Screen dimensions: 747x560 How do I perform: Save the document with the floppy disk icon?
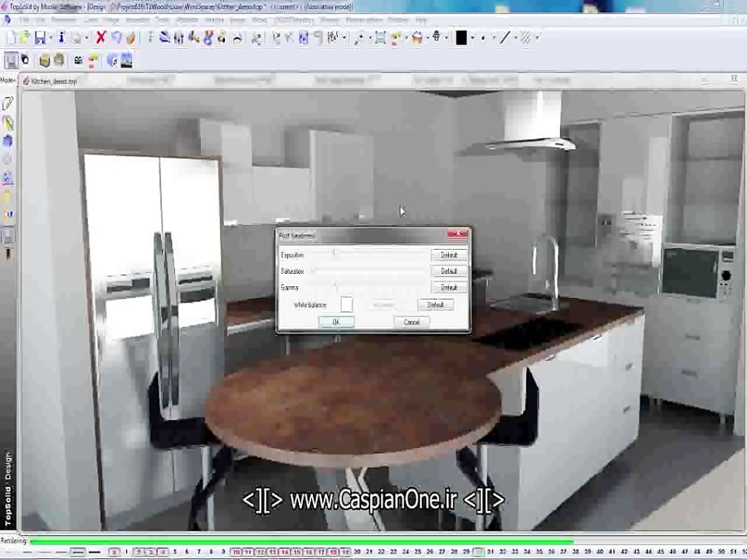(40, 37)
